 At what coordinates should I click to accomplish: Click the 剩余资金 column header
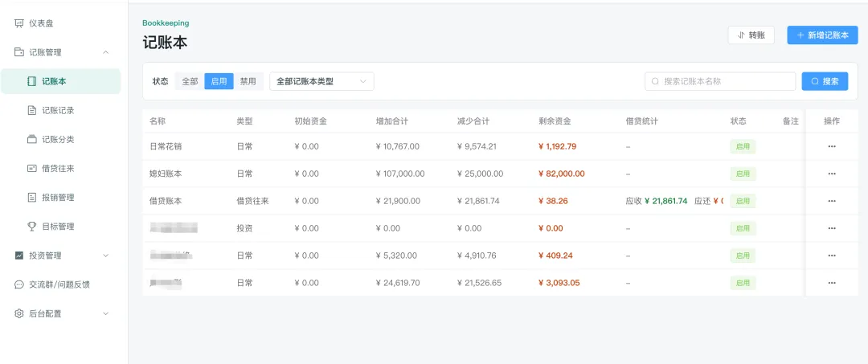555,121
